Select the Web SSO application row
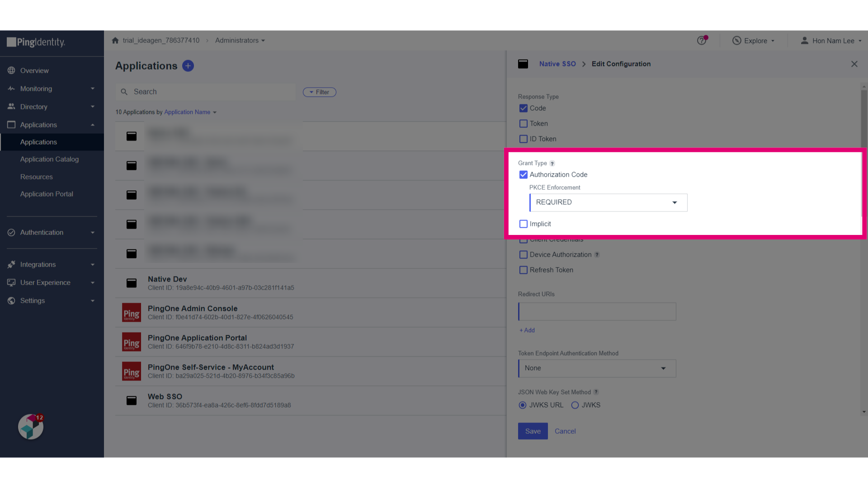This screenshot has width=868, height=488. click(x=311, y=401)
